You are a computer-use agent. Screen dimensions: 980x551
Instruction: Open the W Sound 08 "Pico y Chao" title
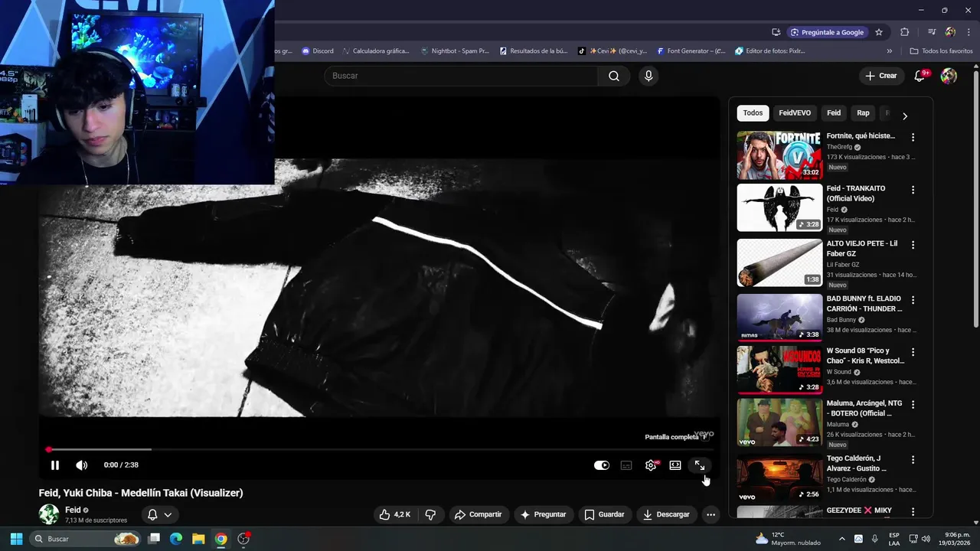pos(865,356)
